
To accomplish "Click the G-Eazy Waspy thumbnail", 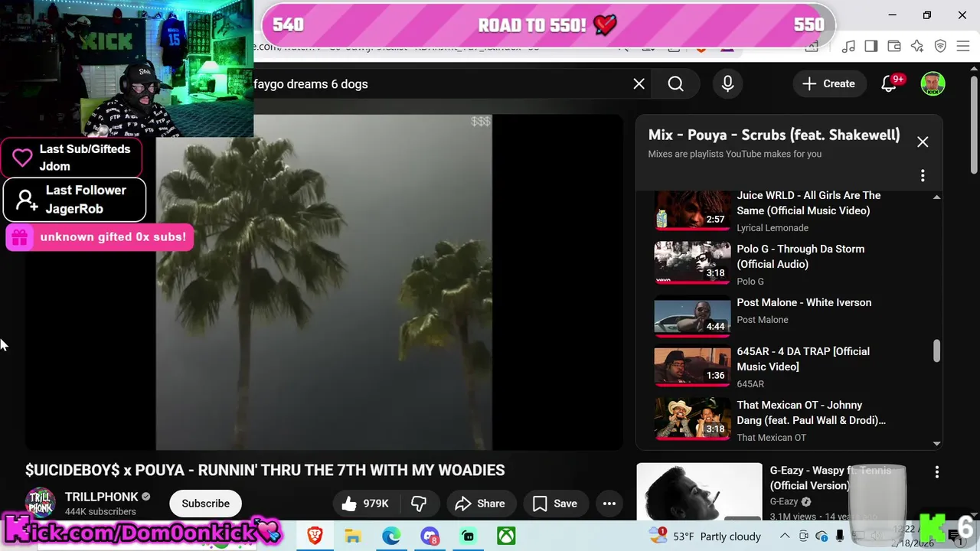I will tap(699, 492).
